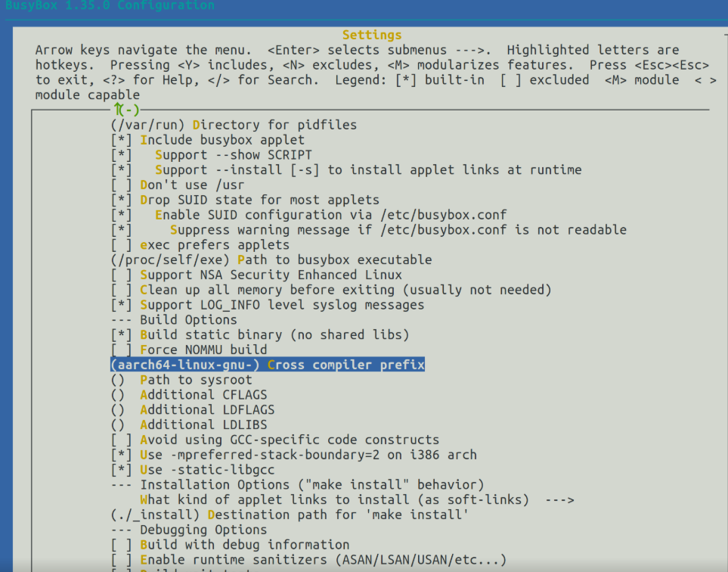Image resolution: width=728 pixels, height=572 pixels.
Task: Toggle Enable SUID configuration via /etc/busybox.conf
Action: (308, 215)
